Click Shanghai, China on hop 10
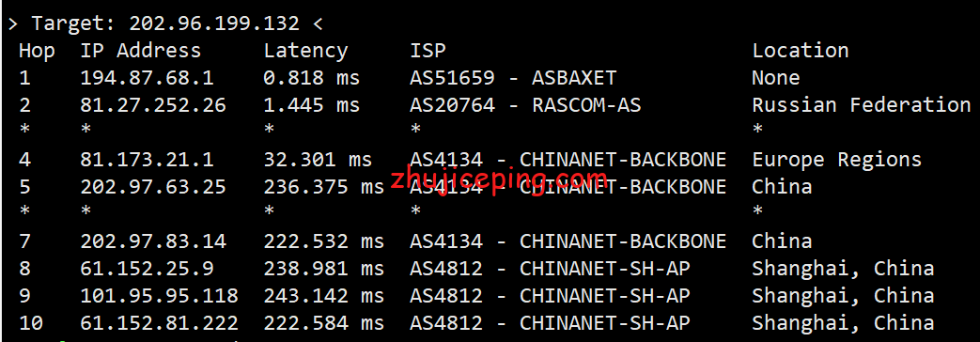 843,324
